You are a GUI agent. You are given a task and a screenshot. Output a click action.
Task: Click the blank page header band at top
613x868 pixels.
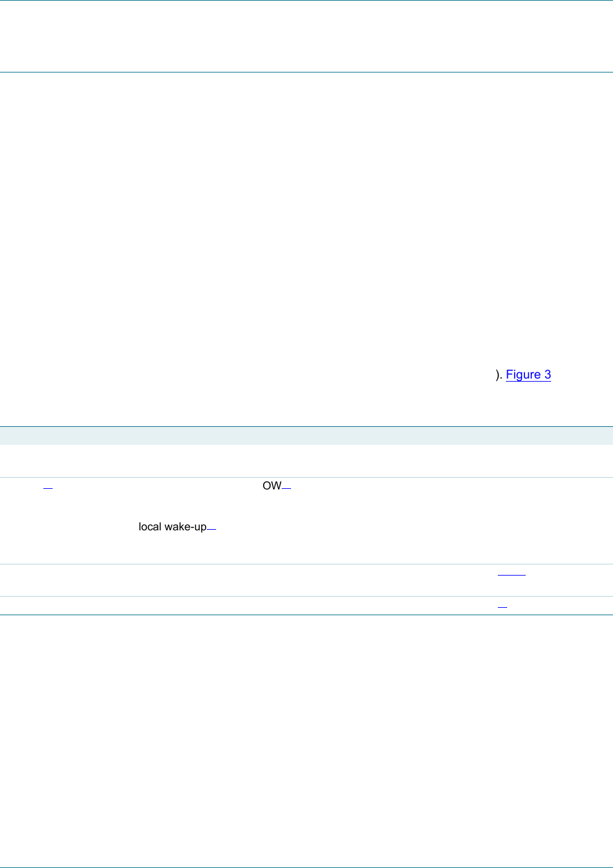(306, 36)
